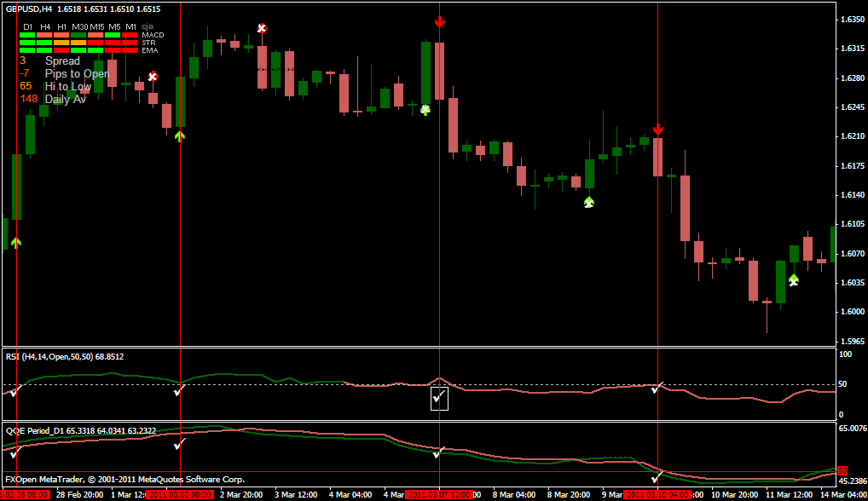Click the white checkmark icon on the 4 Mar candle
The width and height of the screenshot is (868, 501).
[x=424, y=110]
